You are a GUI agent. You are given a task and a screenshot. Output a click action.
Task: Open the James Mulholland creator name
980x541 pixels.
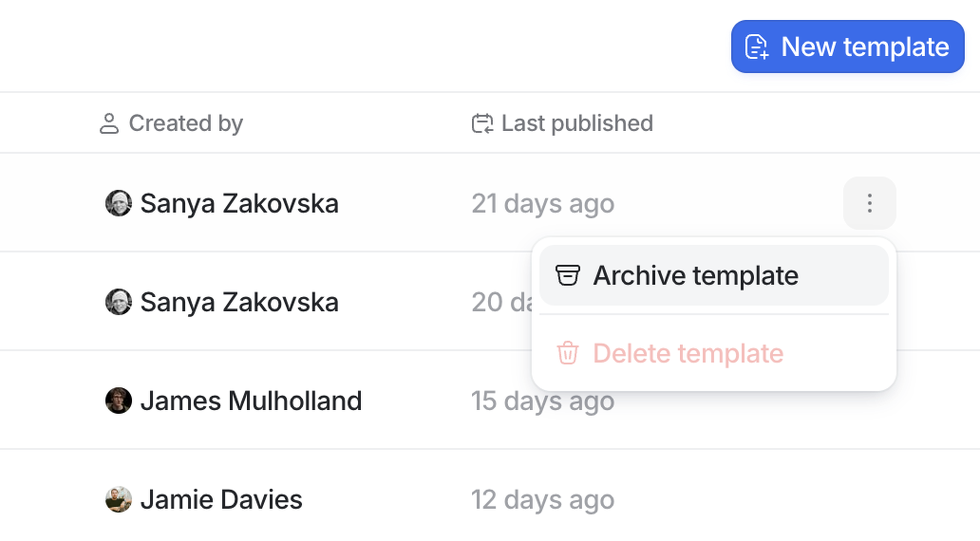tap(251, 401)
